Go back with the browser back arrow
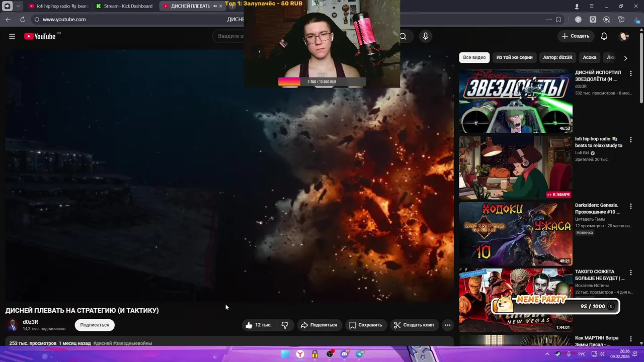 click(x=8, y=19)
